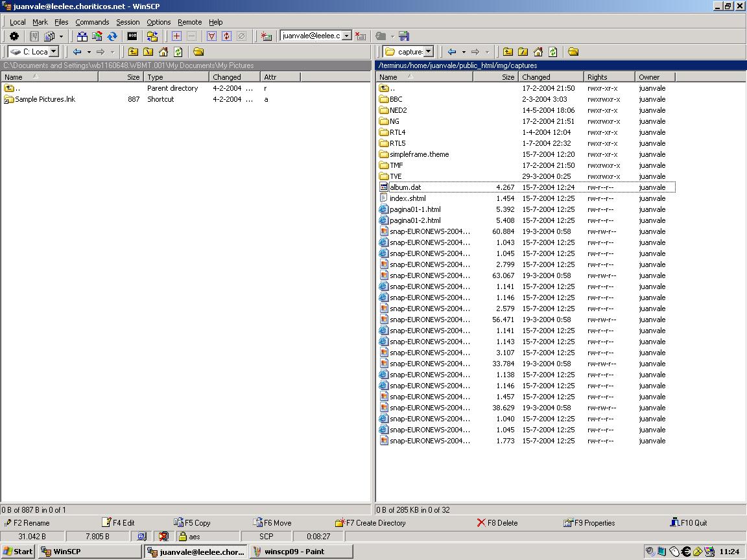The image size is (747, 560).
Task: Open Preferences via the gear icon
Action: tap(14, 36)
